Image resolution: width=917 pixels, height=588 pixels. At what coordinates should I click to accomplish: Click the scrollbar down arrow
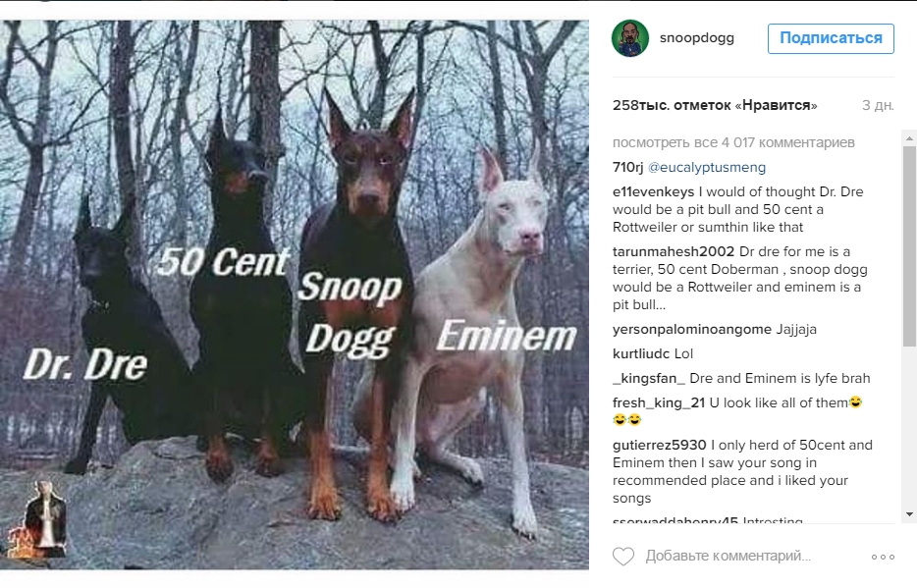909,514
